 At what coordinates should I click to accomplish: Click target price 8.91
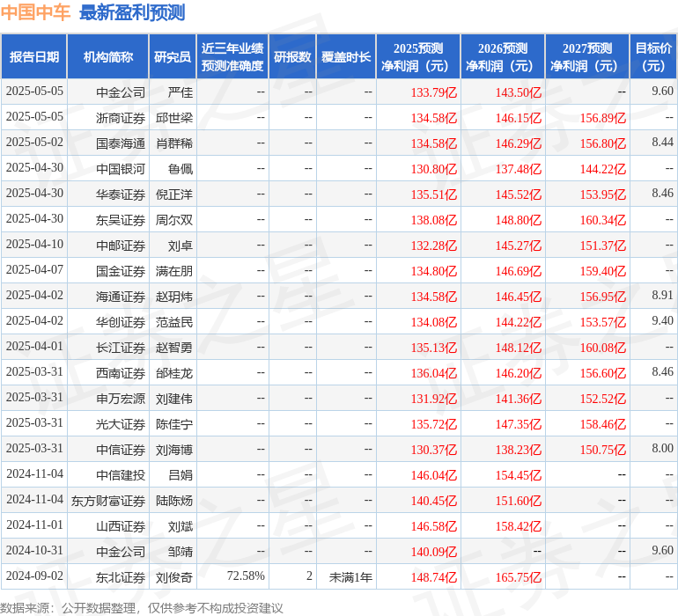click(662, 296)
